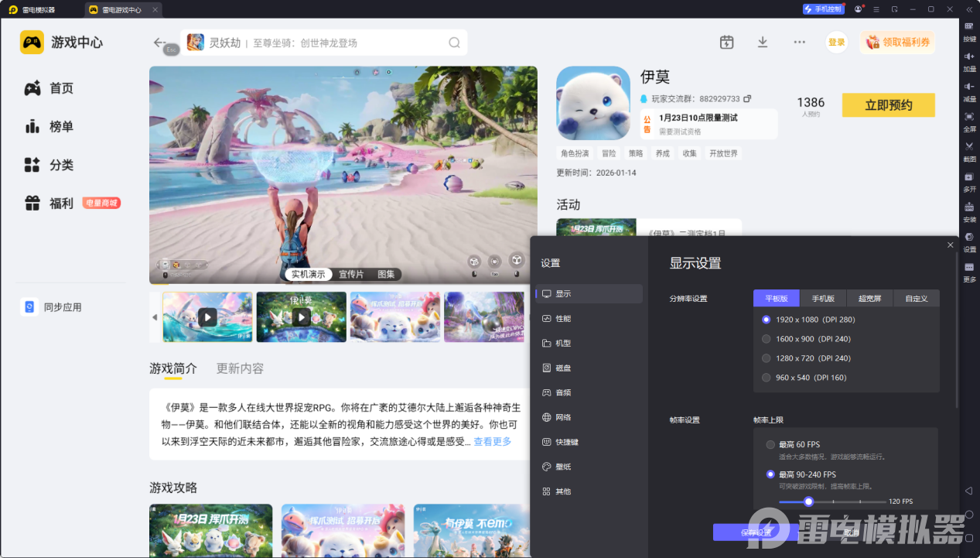Open the download manager arrow icon
This screenshot has height=558, width=980.
tap(763, 42)
